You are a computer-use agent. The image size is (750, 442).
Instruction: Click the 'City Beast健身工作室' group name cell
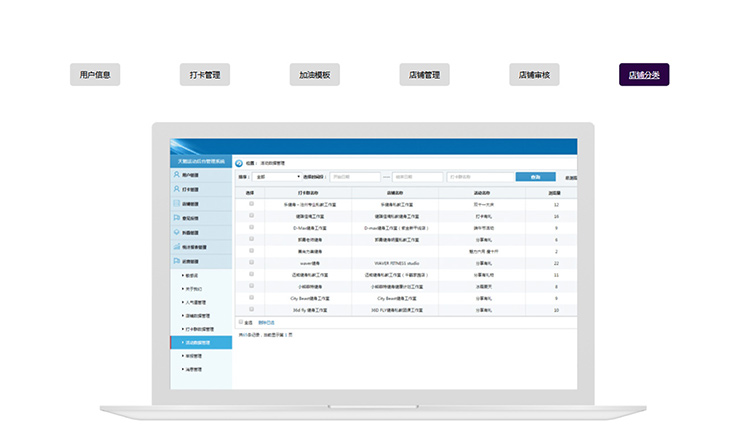(x=309, y=298)
